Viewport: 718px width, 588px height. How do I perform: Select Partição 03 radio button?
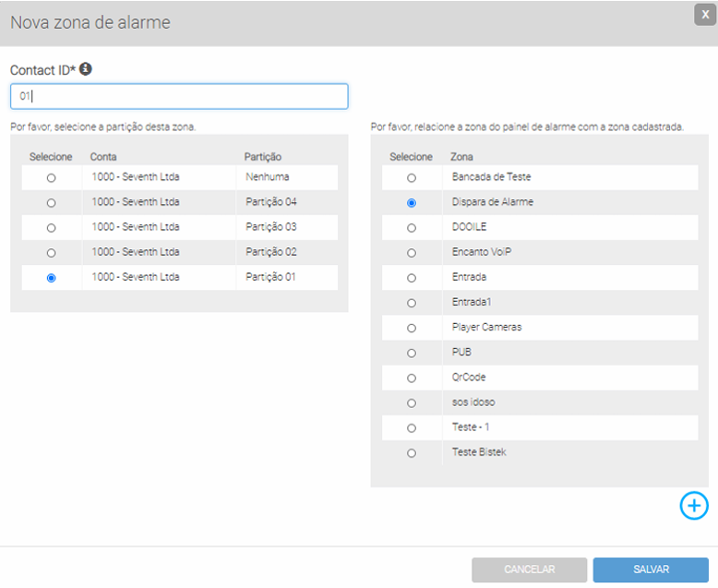pos(51,227)
